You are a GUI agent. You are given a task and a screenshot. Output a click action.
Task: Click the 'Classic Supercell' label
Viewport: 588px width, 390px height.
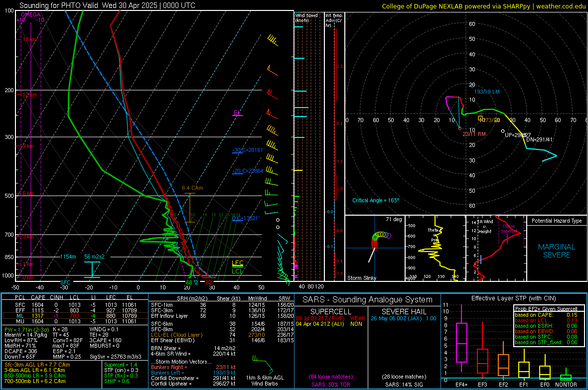click(509, 229)
